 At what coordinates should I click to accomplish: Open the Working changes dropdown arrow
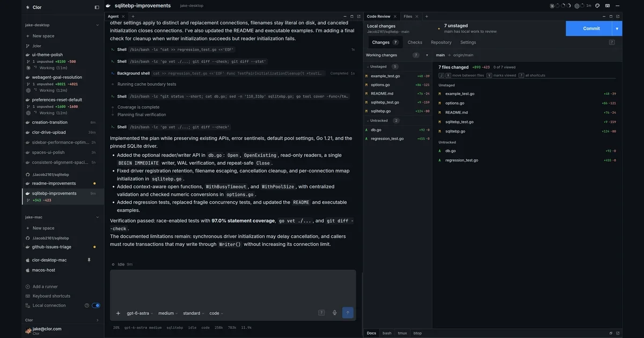[x=427, y=55]
